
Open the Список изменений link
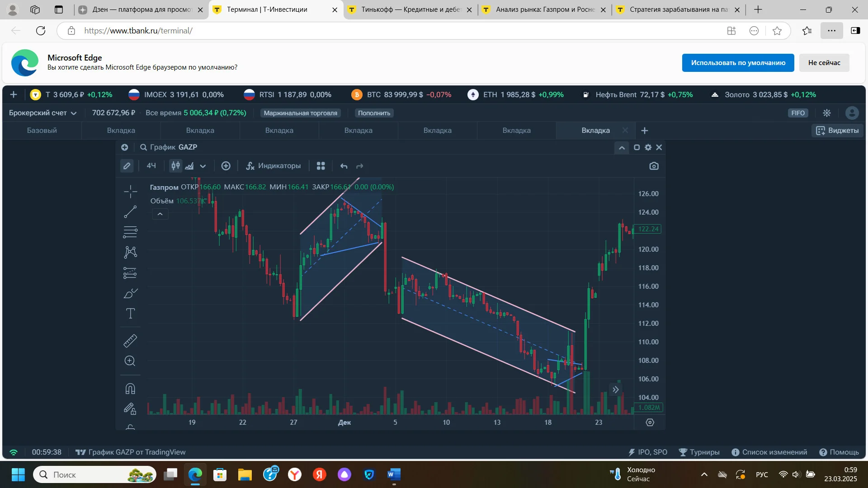click(x=769, y=452)
